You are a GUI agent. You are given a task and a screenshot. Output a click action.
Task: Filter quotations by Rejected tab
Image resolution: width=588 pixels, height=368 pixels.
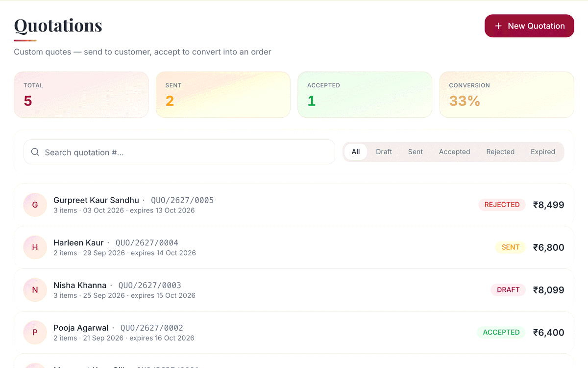[500, 152]
